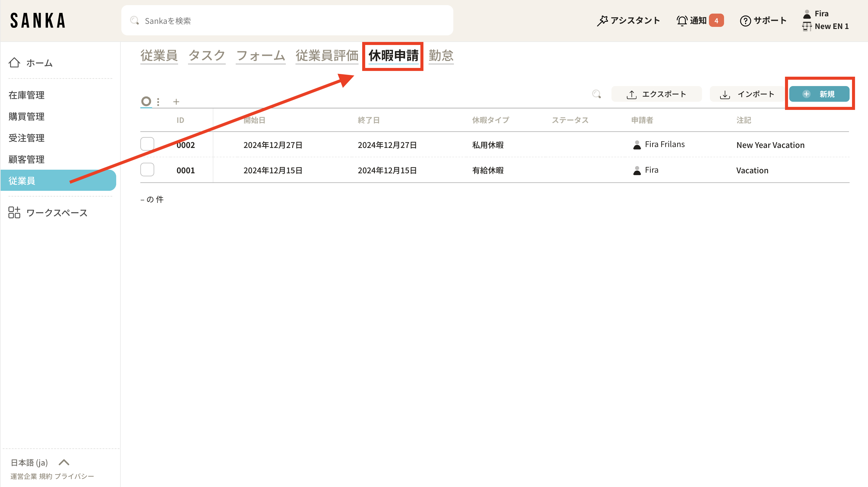868x487 pixels.
Task: Open the ワークスペース grid icon
Action: click(14, 213)
